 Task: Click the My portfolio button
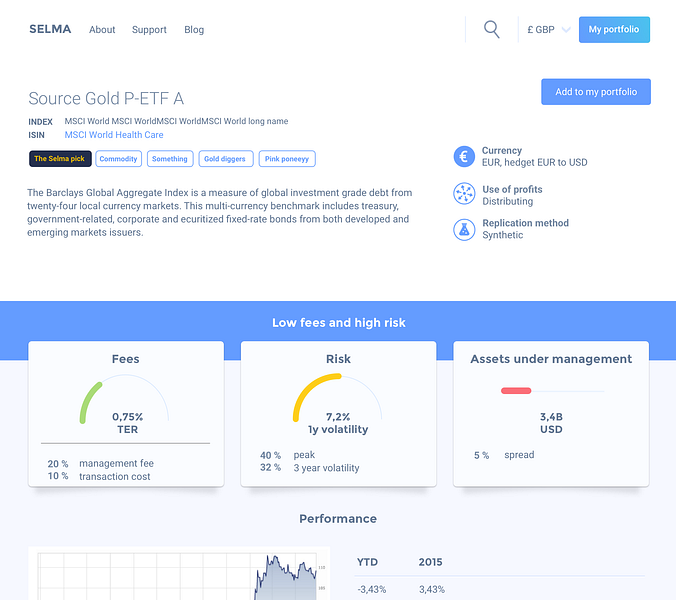click(614, 29)
